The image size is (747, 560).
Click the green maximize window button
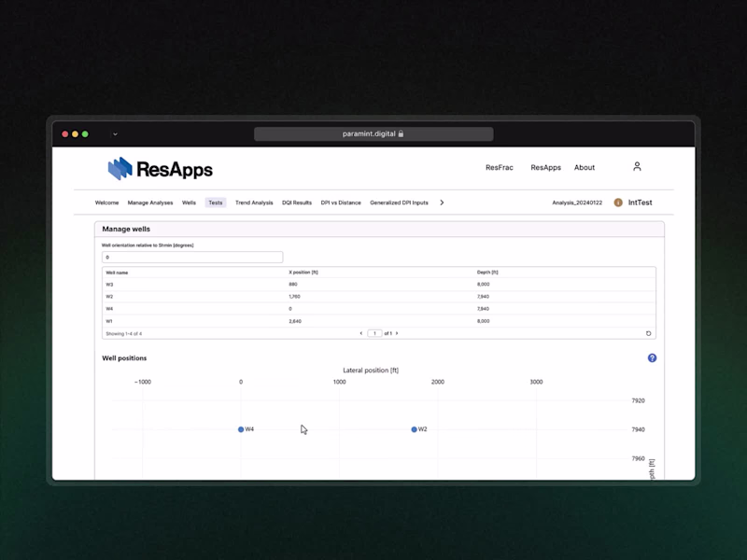(x=85, y=134)
